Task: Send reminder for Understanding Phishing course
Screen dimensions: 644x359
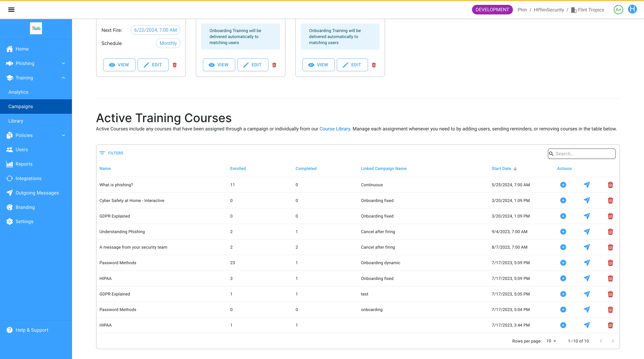Action: click(586, 232)
